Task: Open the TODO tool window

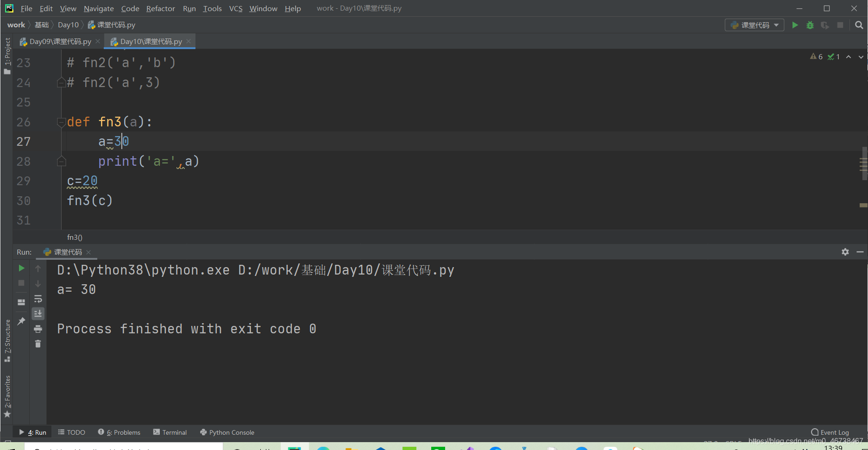Action: [72, 432]
